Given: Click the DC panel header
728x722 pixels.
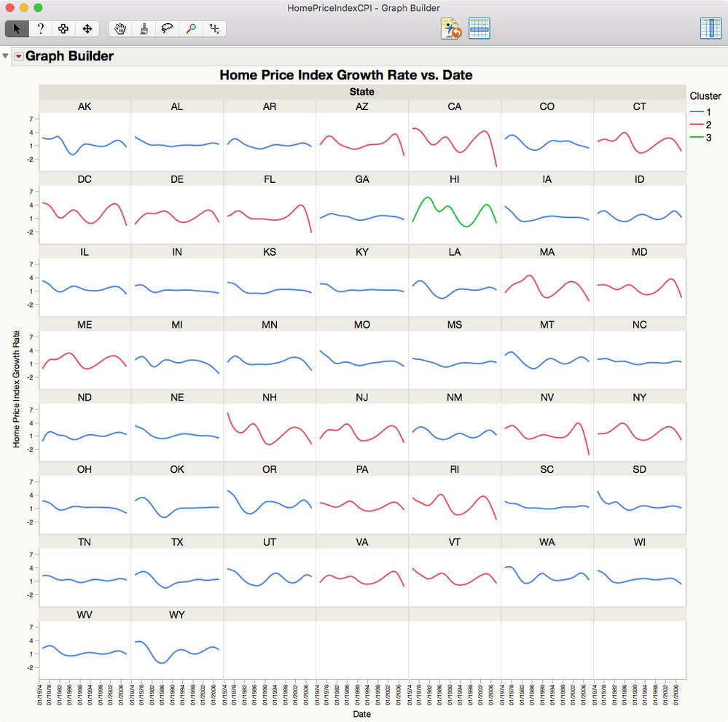Looking at the screenshot, I should coord(85,179).
